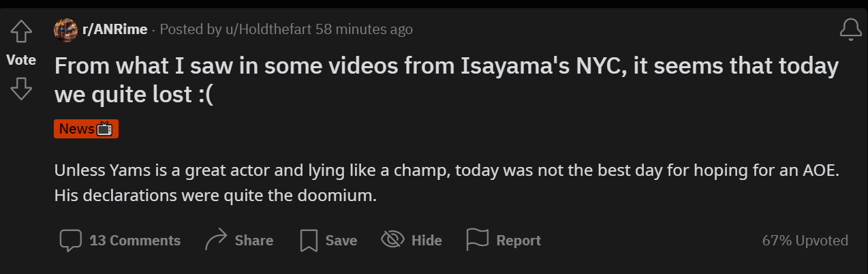Click the notification bell icon
The height and width of the screenshot is (274, 868).
[x=850, y=30]
